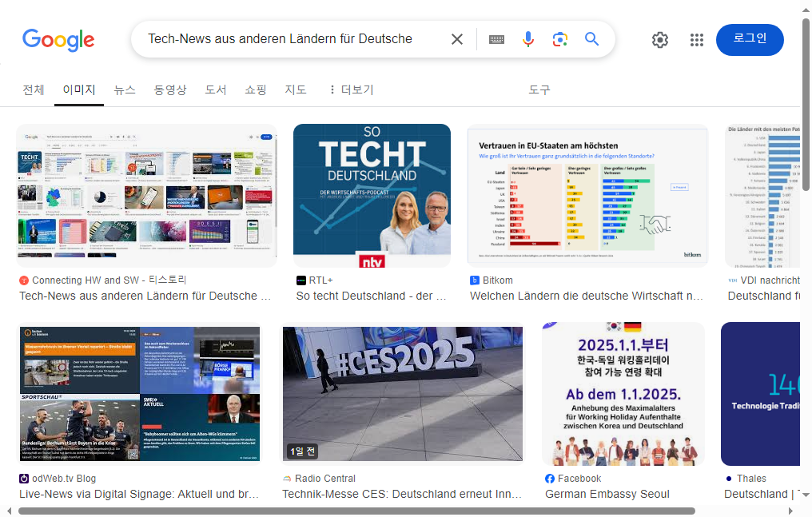812x517 pixels.
Task: Select the 이미지 tab
Action: (78, 89)
